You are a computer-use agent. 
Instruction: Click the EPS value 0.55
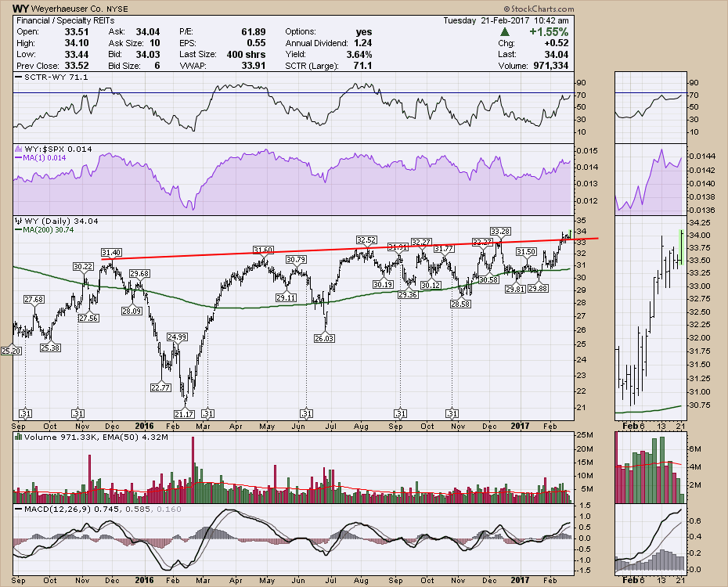tap(256, 43)
